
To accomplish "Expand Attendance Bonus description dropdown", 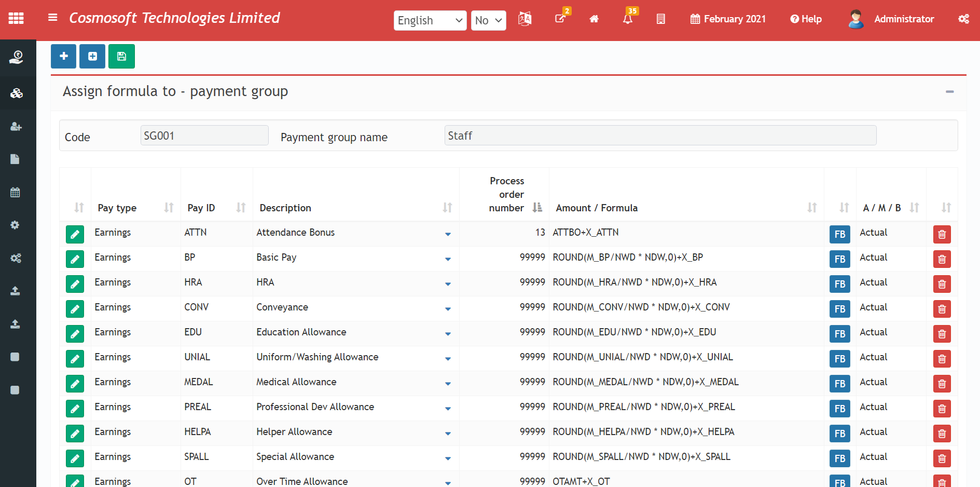I will pos(448,234).
